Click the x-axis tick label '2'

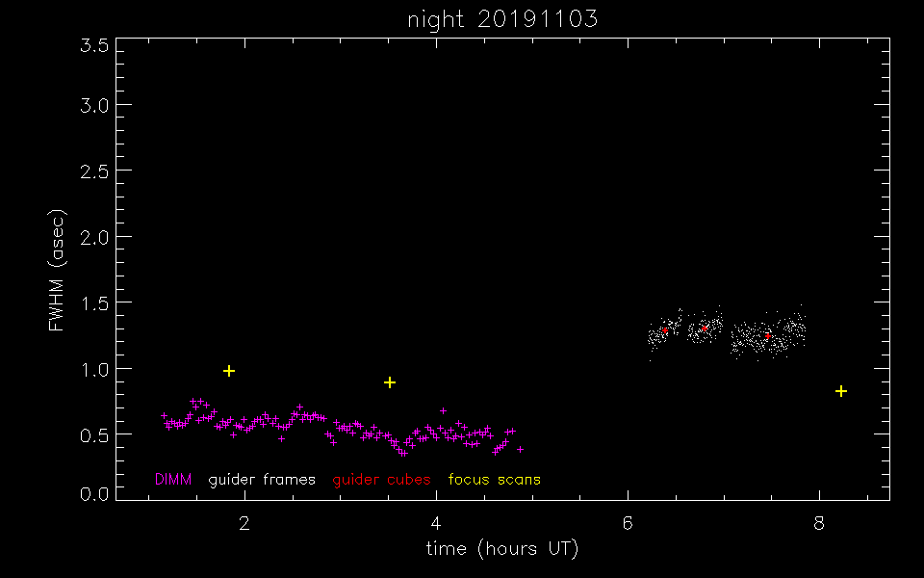coord(244,523)
